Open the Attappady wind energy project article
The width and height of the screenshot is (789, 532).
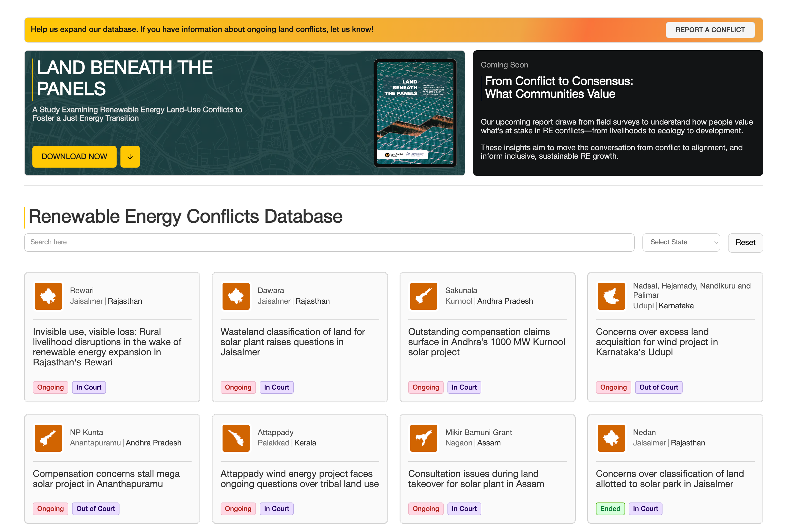[299, 478]
